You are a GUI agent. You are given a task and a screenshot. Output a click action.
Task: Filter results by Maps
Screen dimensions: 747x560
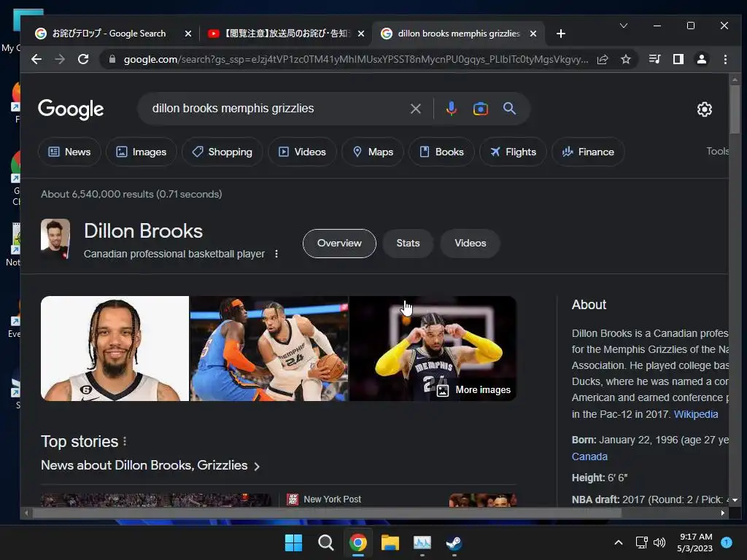pyautogui.click(x=373, y=152)
